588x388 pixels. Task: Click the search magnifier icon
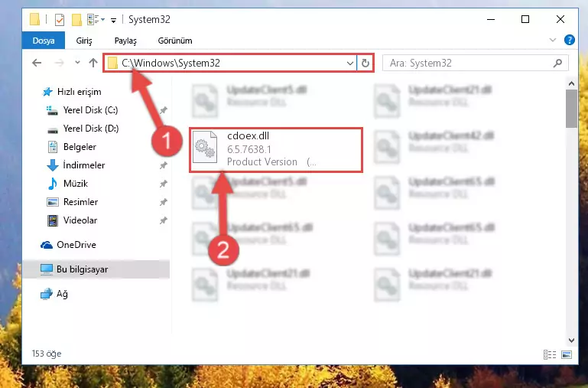click(557, 63)
